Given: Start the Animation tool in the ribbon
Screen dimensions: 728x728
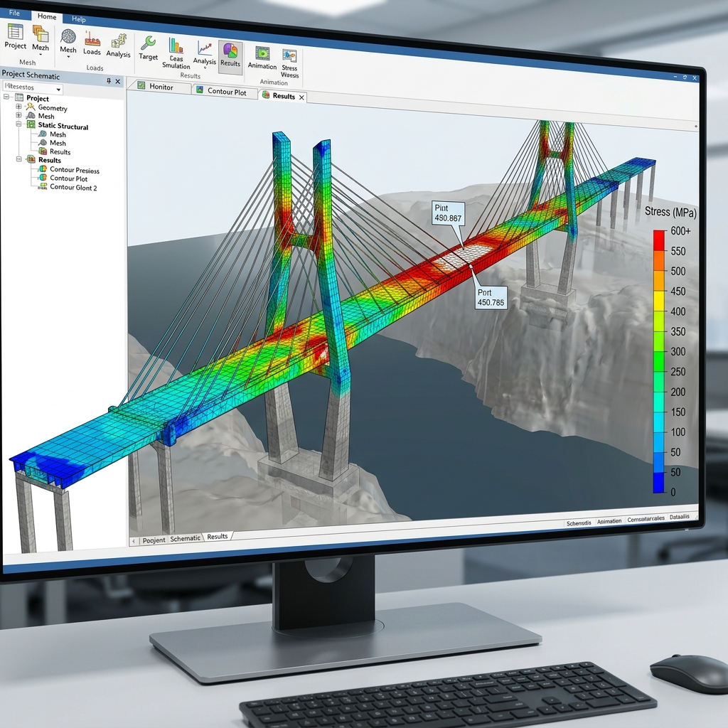Looking at the screenshot, I should [262, 58].
